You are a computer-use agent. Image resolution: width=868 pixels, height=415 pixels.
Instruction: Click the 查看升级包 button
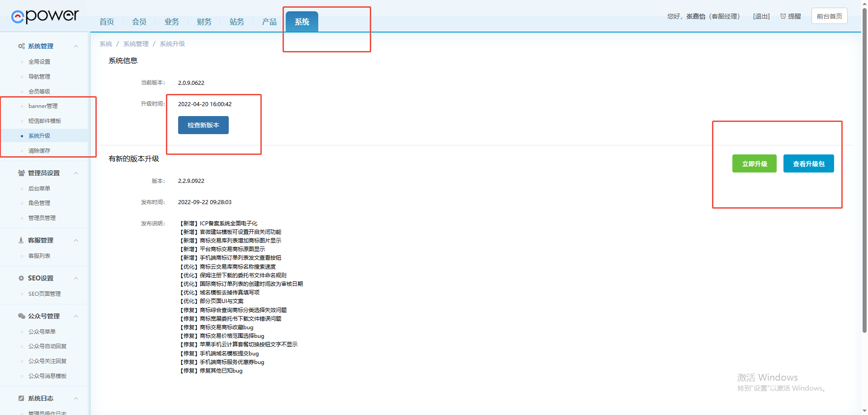808,163
